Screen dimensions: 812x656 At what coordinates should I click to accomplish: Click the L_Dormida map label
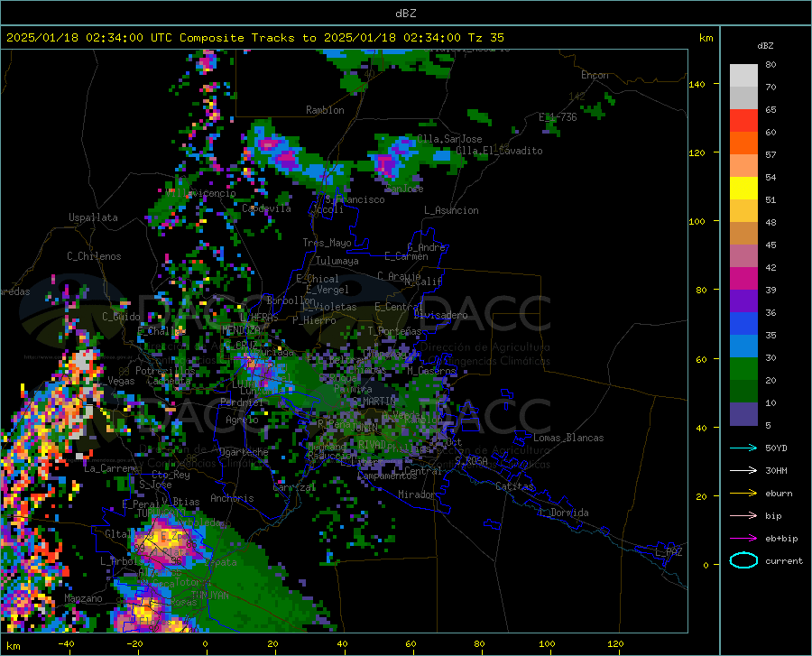[x=563, y=513]
